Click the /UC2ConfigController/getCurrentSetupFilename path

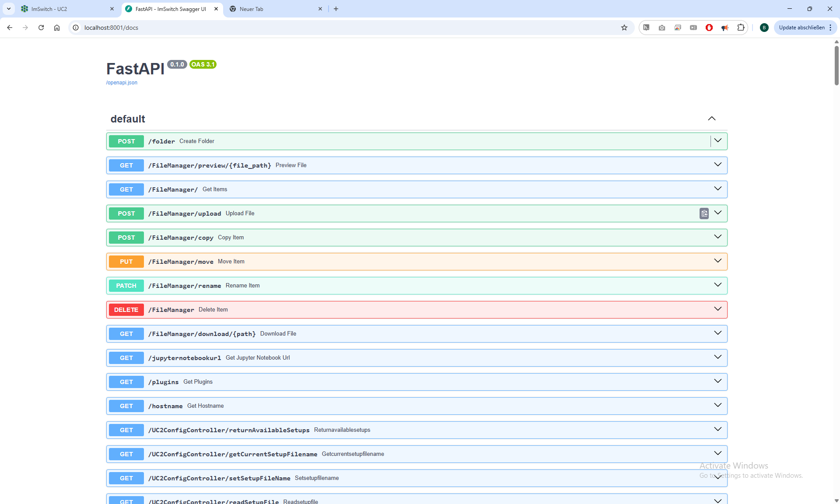click(x=233, y=454)
